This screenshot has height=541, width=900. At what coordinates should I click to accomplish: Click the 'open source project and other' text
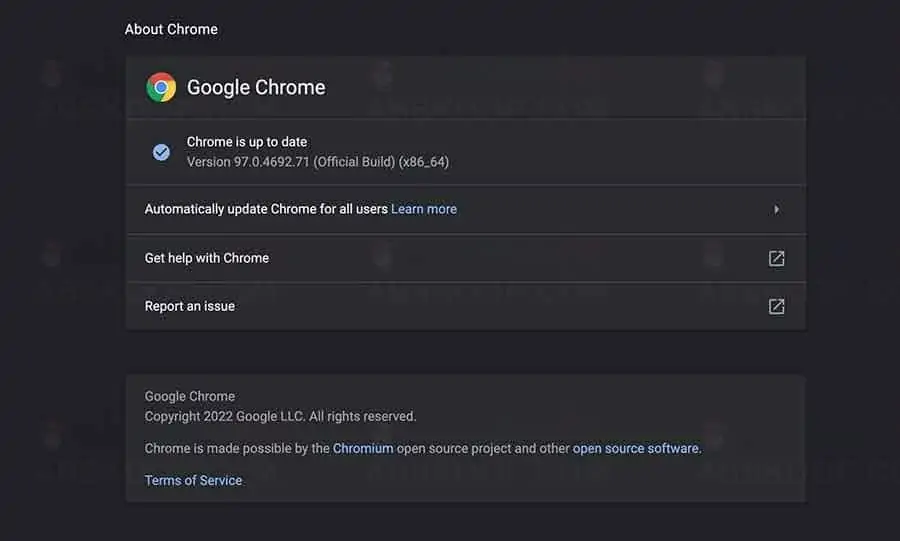pos(483,448)
